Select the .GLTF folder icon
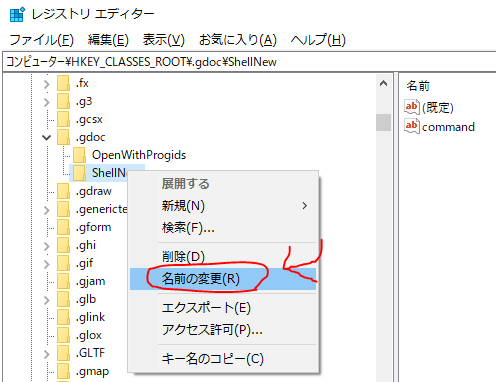496x382 pixels. click(x=63, y=353)
